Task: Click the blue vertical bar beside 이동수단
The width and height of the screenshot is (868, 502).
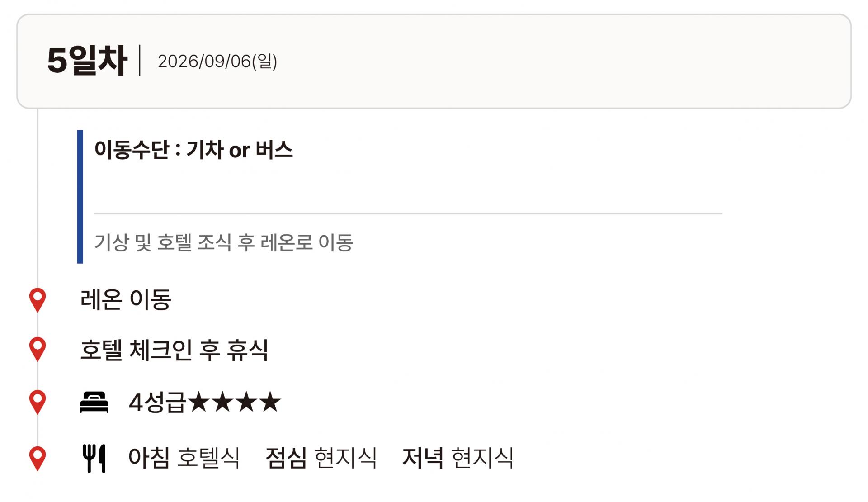Action: (x=80, y=196)
